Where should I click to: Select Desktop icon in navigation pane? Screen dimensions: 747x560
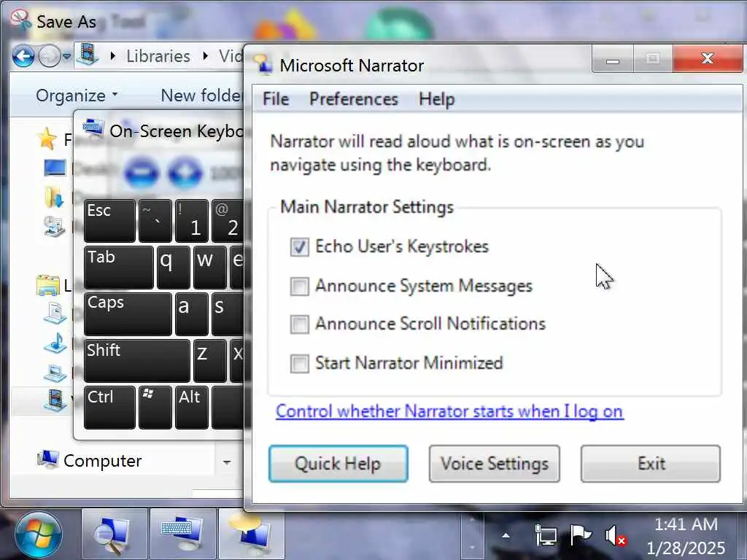pos(55,168)
